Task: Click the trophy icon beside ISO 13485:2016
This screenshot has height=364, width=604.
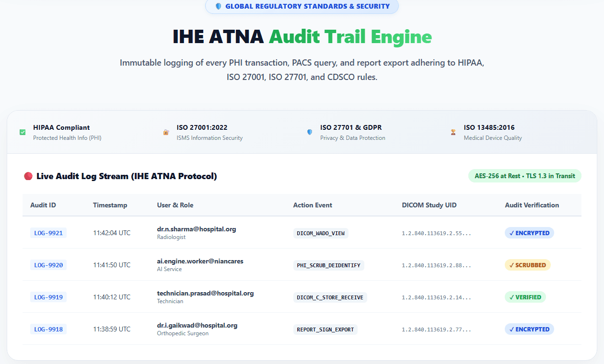Action: pos(453,132)
